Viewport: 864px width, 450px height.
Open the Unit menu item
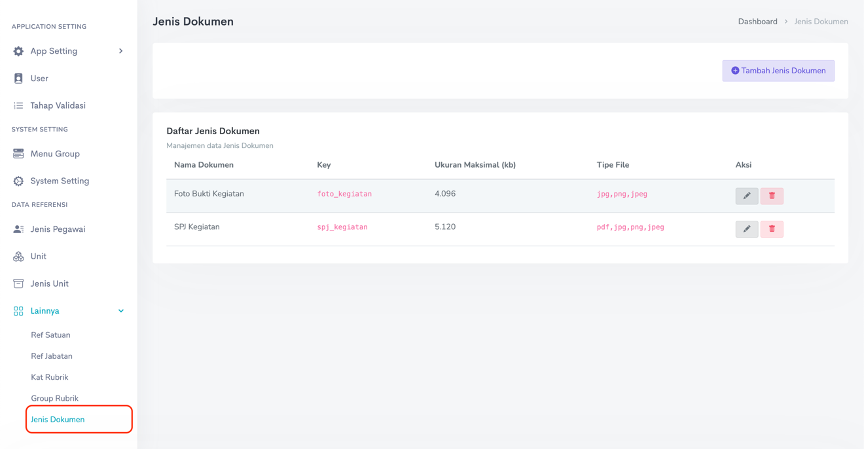(x=38, y=256)
